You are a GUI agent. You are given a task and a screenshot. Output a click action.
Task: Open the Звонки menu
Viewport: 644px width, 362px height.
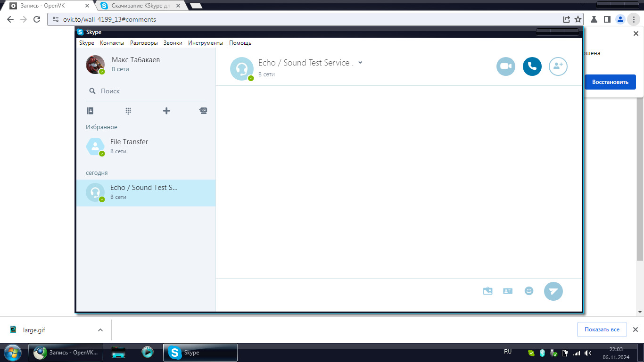click(x=173, y=43)
